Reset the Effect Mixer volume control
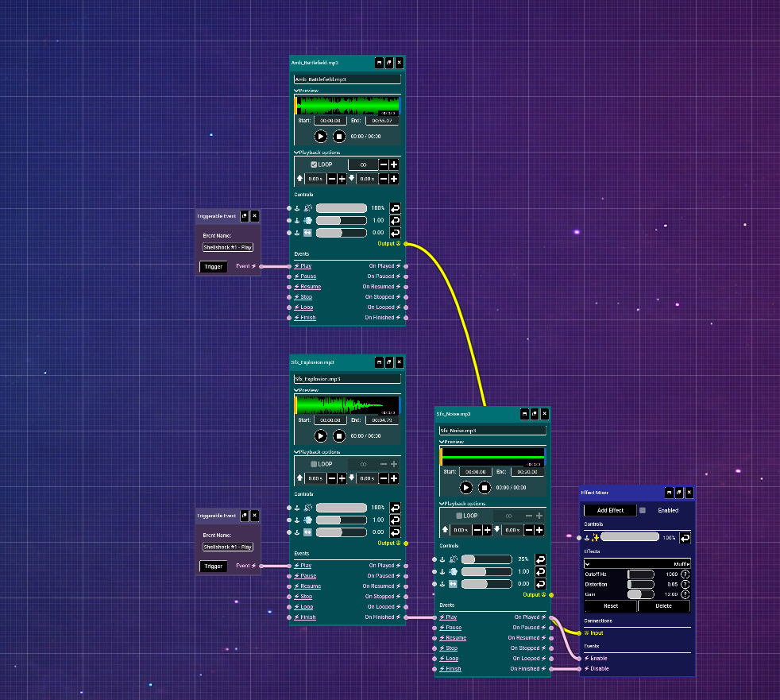Screen dimensions: 780x700 [x=685, y=537]
